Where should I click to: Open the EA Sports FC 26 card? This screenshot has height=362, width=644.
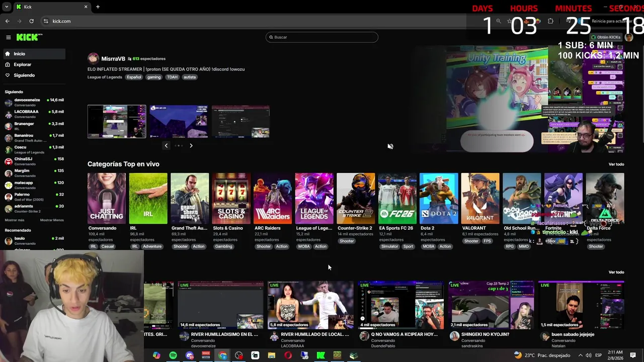(397, 198)
